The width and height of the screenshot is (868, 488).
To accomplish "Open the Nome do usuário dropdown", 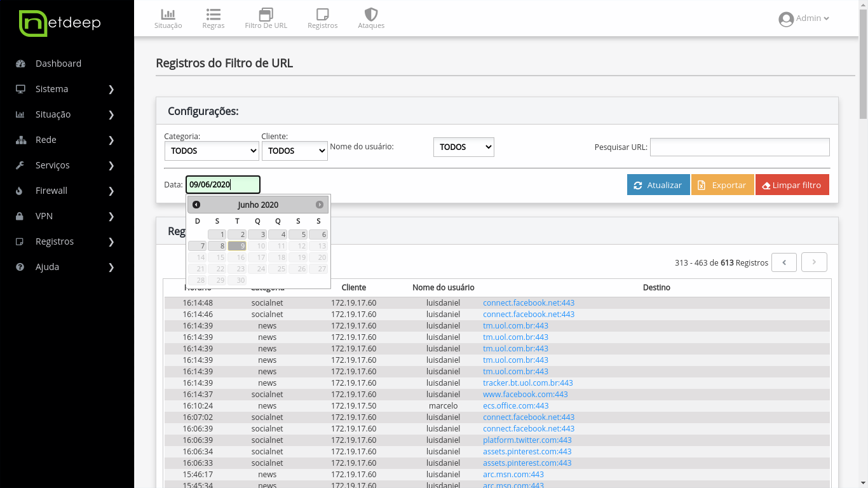I will pyautogui.click(x=463, y=147).
